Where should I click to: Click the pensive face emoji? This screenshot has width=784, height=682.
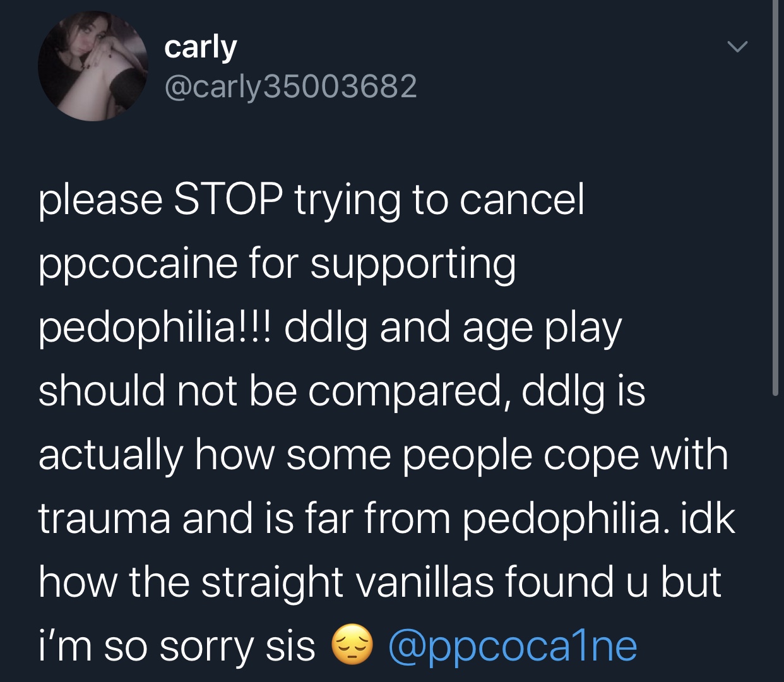[352, 645]
